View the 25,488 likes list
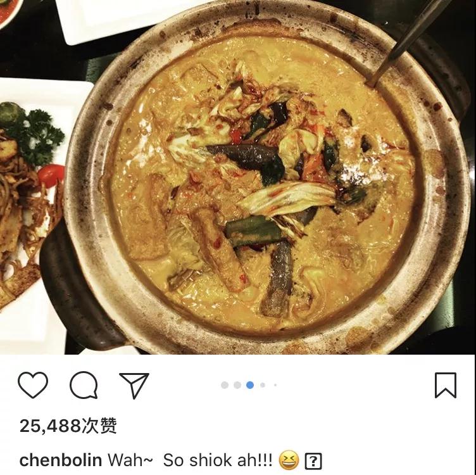The width and height of the screenshot is (476, 475). (x=68, y=426)
